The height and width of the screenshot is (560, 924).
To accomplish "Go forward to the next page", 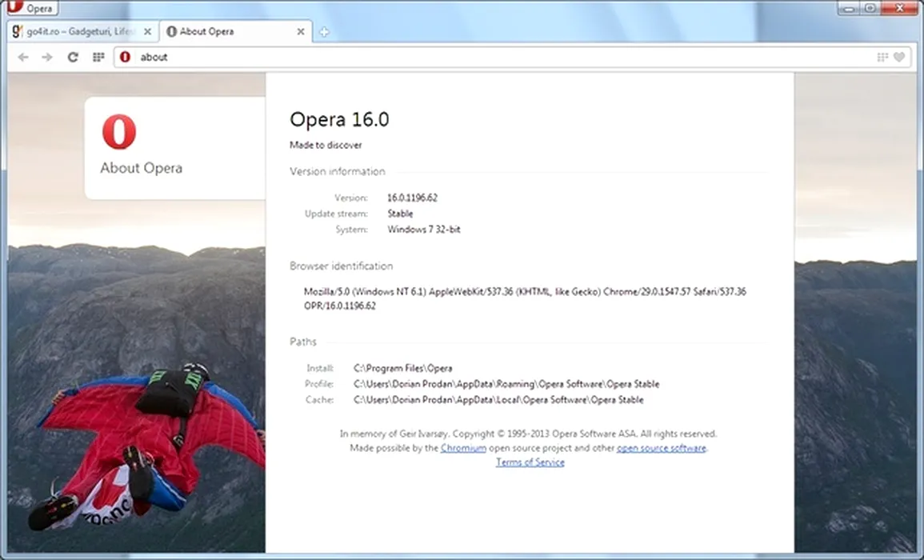I will pos(47,57).
